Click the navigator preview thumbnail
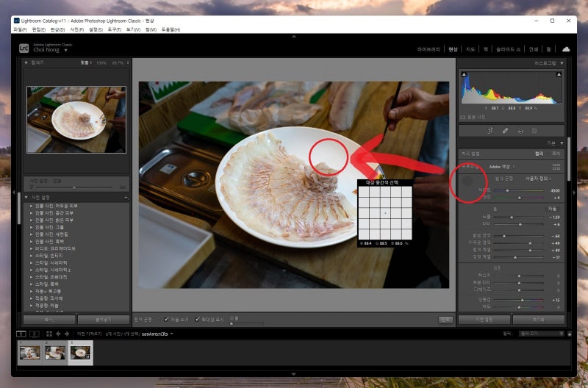The image size is (588, 388). point(76,120)
